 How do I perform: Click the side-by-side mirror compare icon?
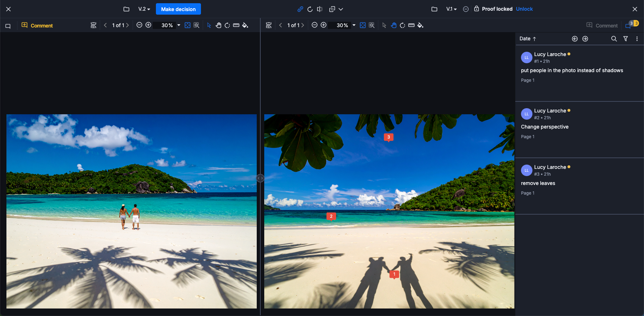[x=320, y=9]
